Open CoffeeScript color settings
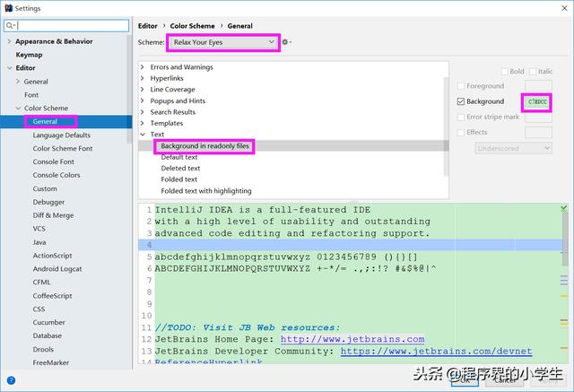This screenshot has width=574, height=392. tap(52, 296)
